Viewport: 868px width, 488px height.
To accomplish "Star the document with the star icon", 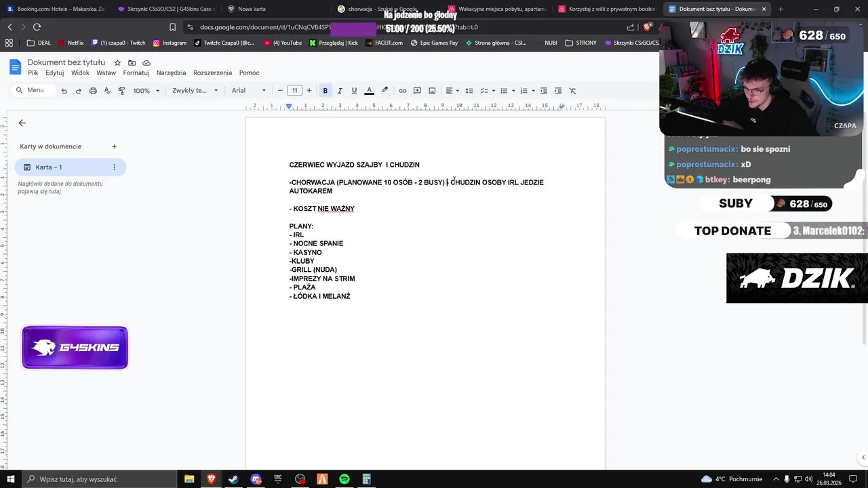I will click(117, 63).
